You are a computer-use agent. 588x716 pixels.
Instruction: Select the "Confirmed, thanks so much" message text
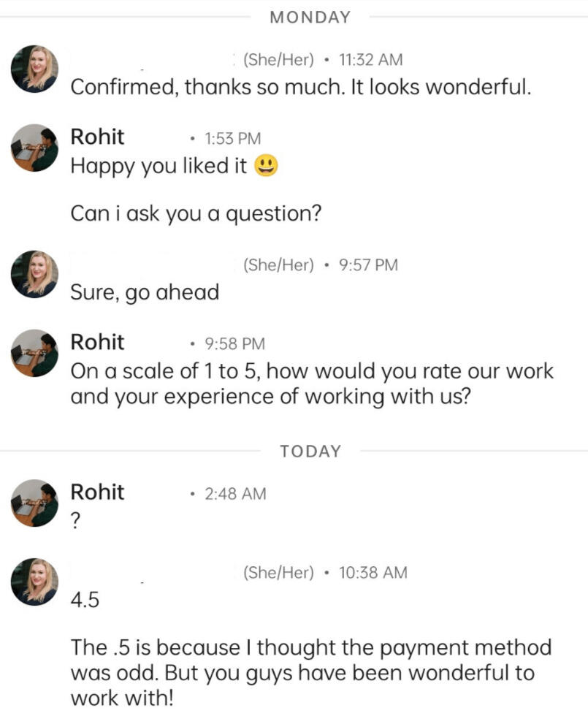coord(299,88)
